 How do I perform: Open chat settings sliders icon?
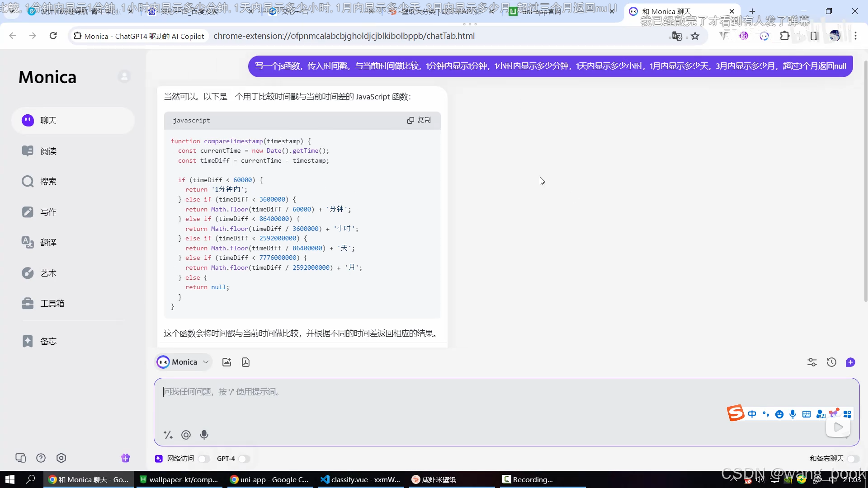point(812,362)
